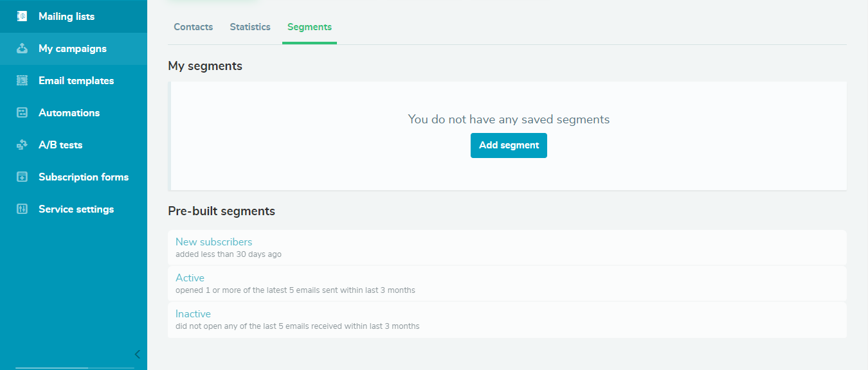Viewport: 868px width, 370px height.
Task: Open the Inactive pre-built segment
Action: tap(193, 314)
